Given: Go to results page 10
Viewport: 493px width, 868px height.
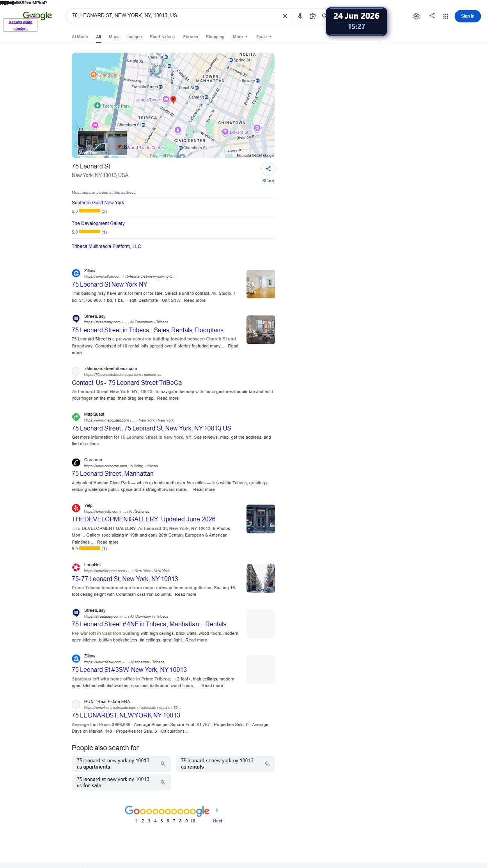Looking at the screenshot, I should tap(193, 821).
